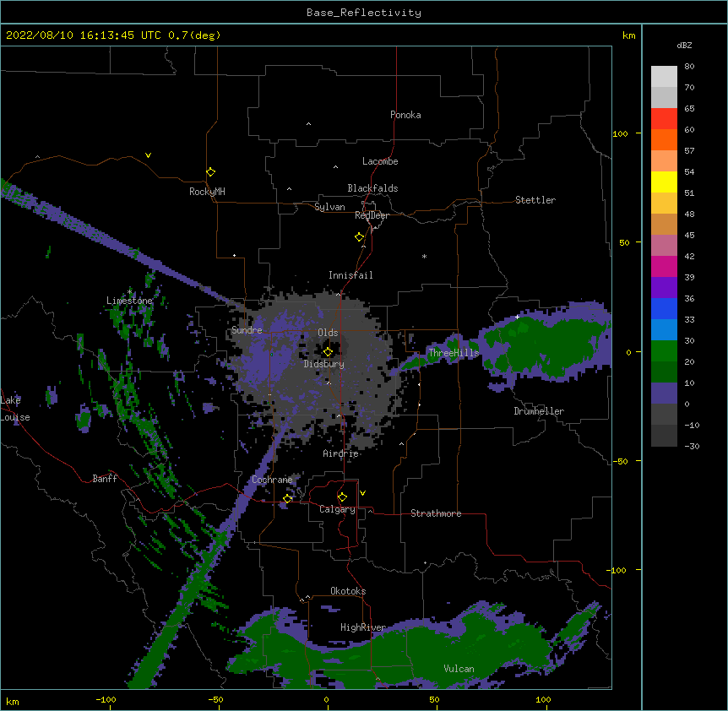Click the Calgary city label
Screen dimensions: 728x711
tap(337, 509)
